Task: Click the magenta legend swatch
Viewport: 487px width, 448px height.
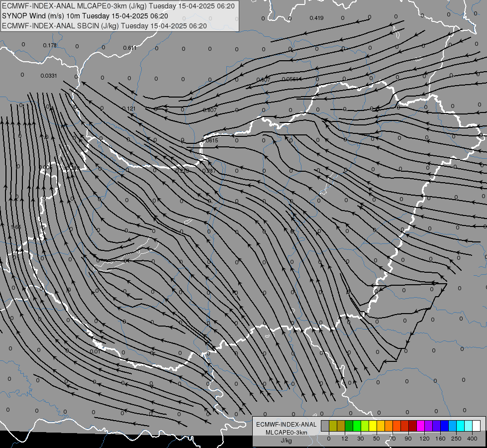Action: point(420,426)
